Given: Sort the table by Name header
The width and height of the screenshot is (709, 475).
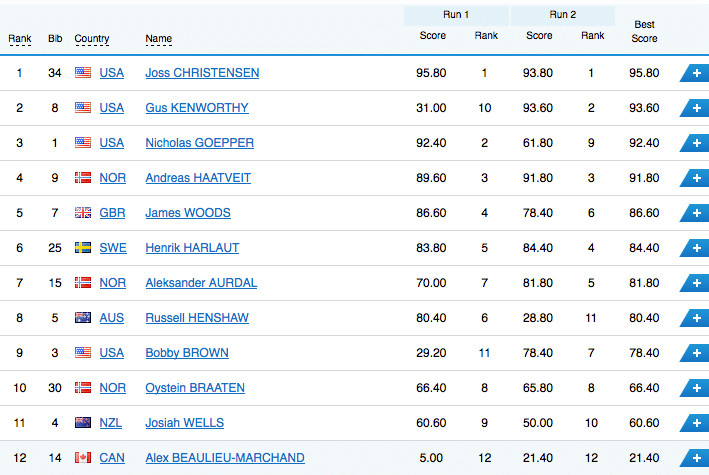Looking at the screenshot, I should [159, 39].
